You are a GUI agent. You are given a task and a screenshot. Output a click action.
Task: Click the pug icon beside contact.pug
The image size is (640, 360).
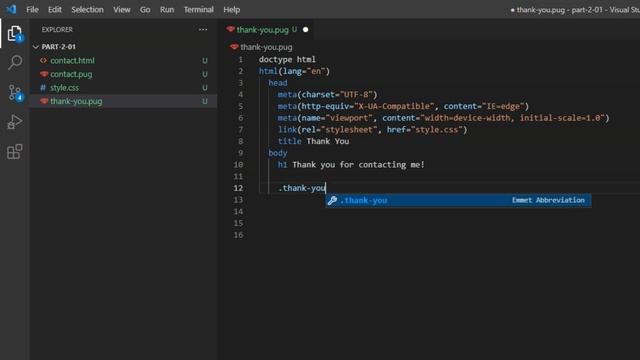point(44,74)
